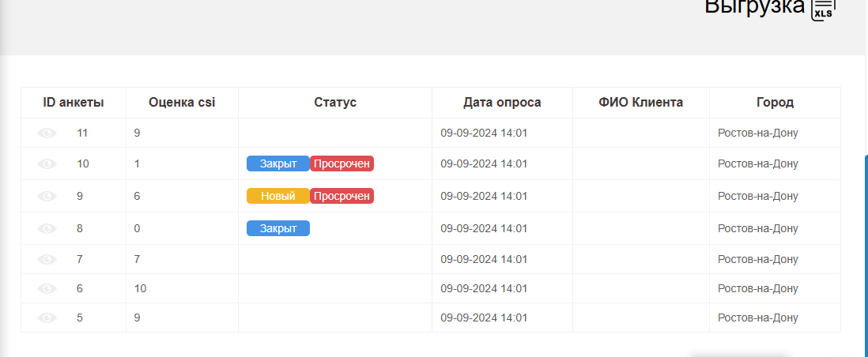Click the yellow "Новый" badge for survey 9
Image resolution: width=868 pixels, height=357 pixels.
pyautogui.click(x=277, y=196)
